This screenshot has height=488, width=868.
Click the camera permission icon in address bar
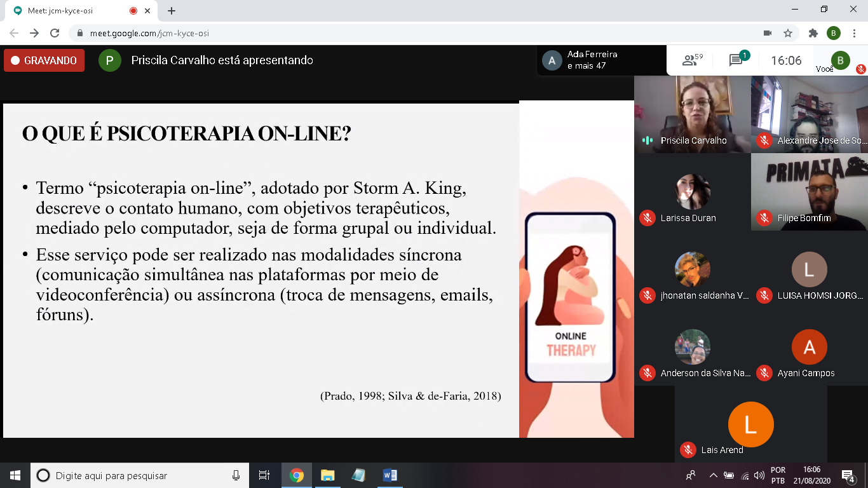pyautogui.click(x=767, y=33)
